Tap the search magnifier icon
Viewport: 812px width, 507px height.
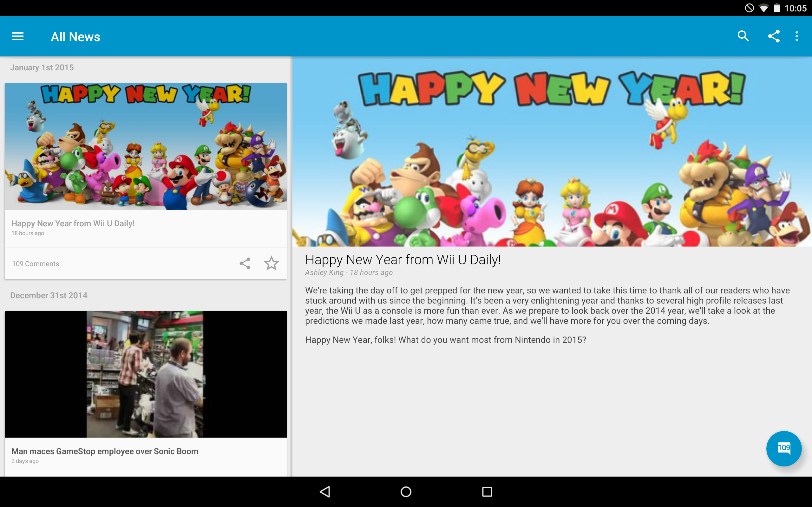(x=743, y=36)
